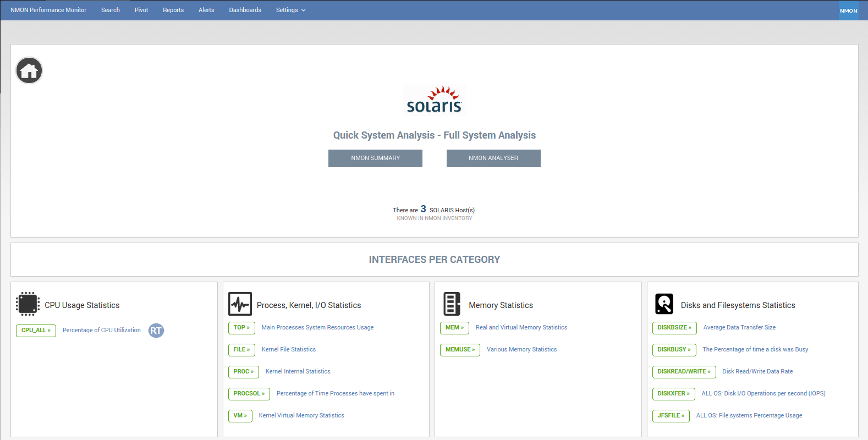868x440 pixels.
Task: Expand the Settings dropdown menu
Action: click(x=290, y=10)
